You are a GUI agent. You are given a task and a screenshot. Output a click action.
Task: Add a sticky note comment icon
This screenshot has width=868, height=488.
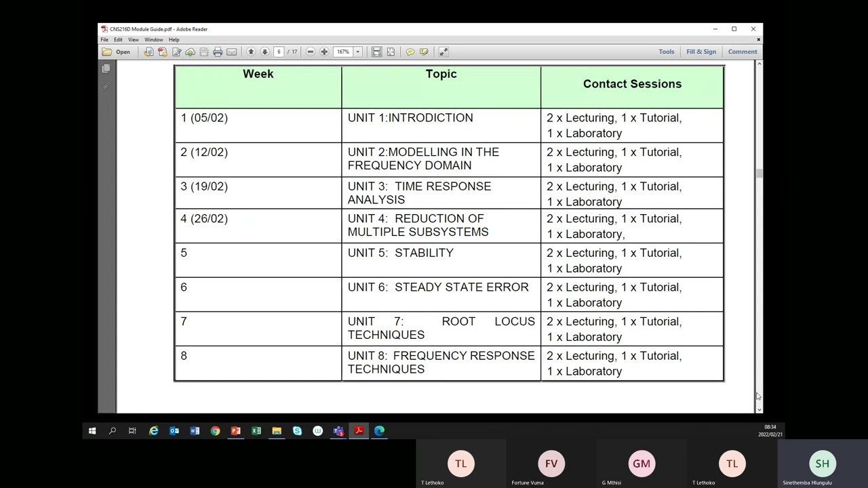(x=410, y=52)
